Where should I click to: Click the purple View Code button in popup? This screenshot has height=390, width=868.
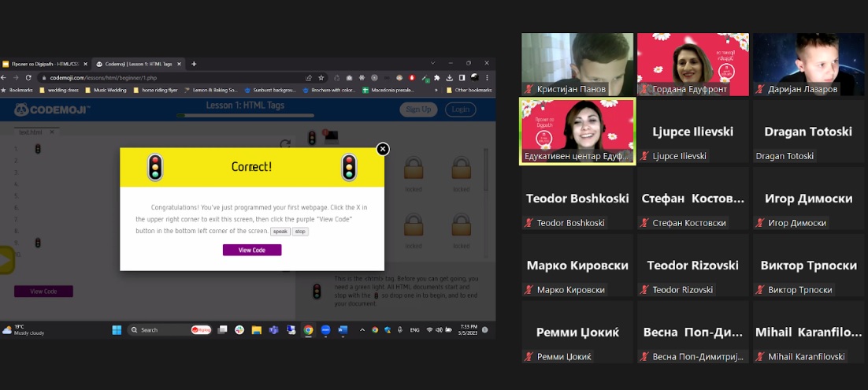(x=251, y=250)
